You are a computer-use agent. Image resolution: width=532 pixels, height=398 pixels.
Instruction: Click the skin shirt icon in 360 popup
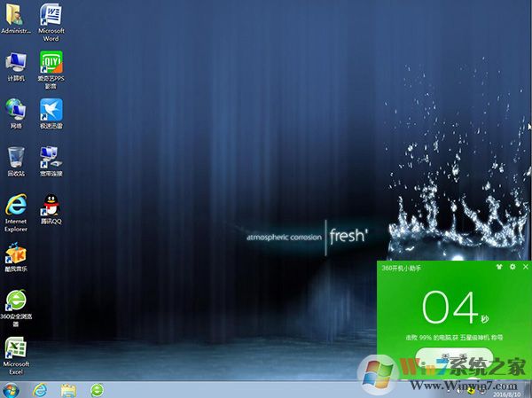499,267
